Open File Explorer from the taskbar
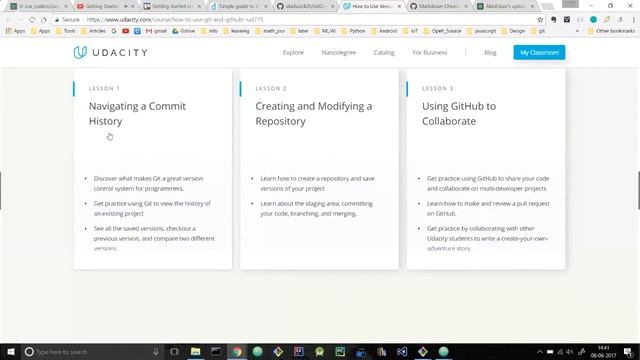This screenshot has width=640, height=360. (x=196, y=351)
